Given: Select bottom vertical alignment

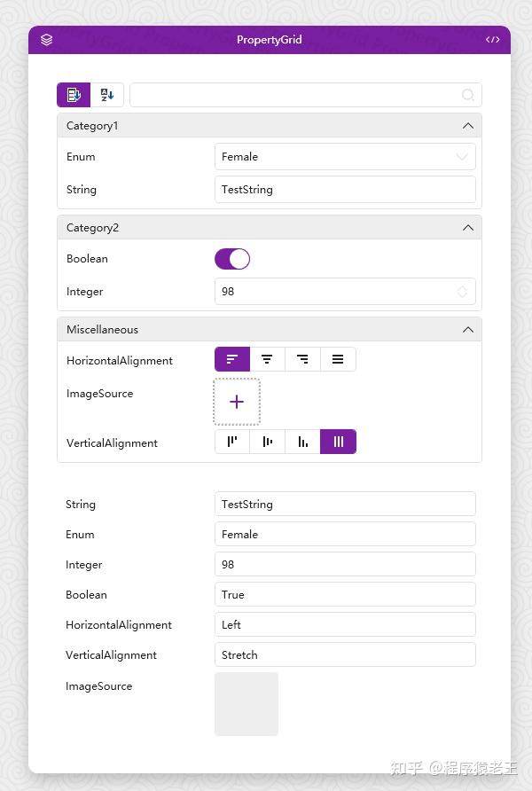Looking at the screenshot, I should 302,442.
